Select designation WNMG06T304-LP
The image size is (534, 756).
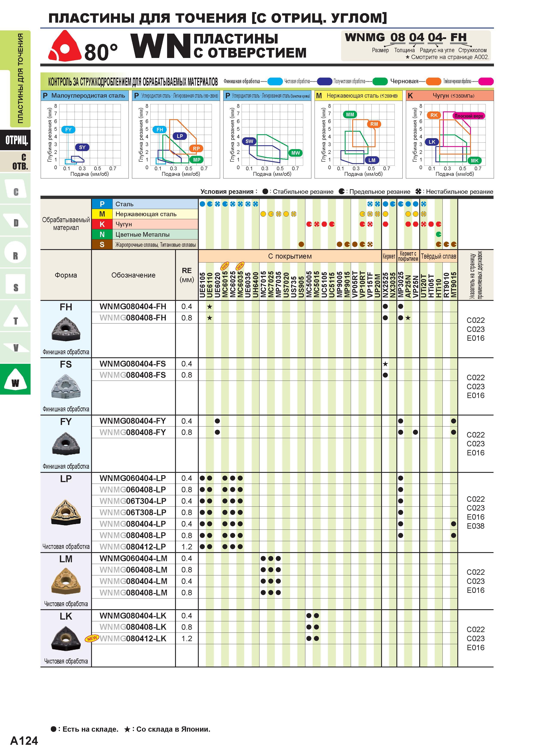click(x=133, y=501)
